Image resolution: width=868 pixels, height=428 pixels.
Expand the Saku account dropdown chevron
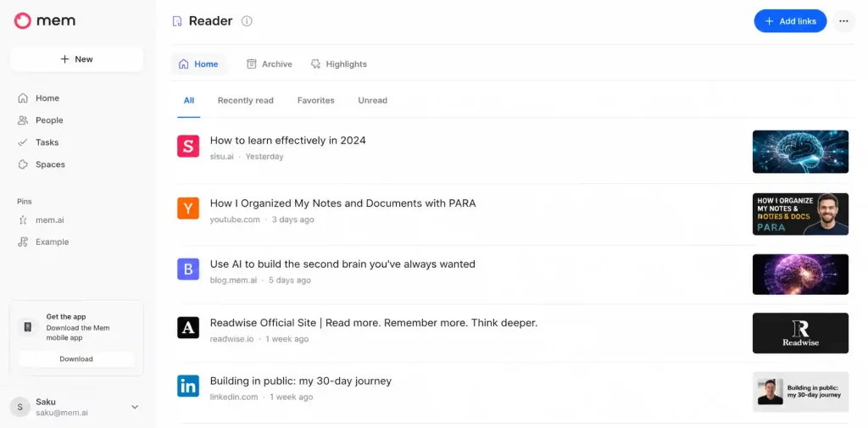[135, 407]
